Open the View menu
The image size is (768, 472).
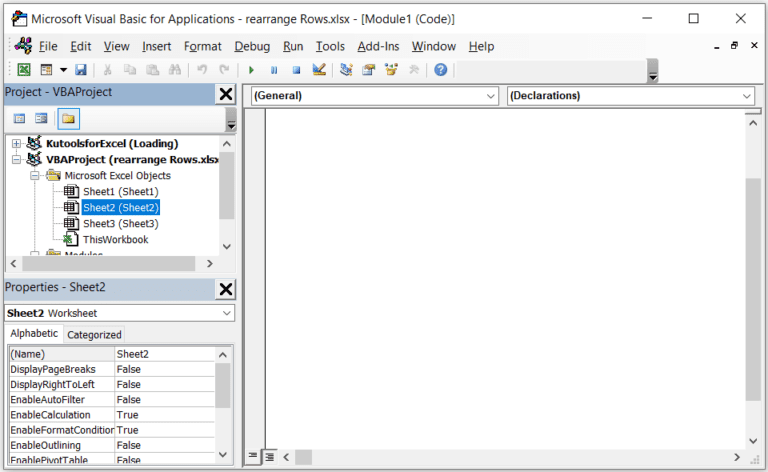click(x=117, y=47)
